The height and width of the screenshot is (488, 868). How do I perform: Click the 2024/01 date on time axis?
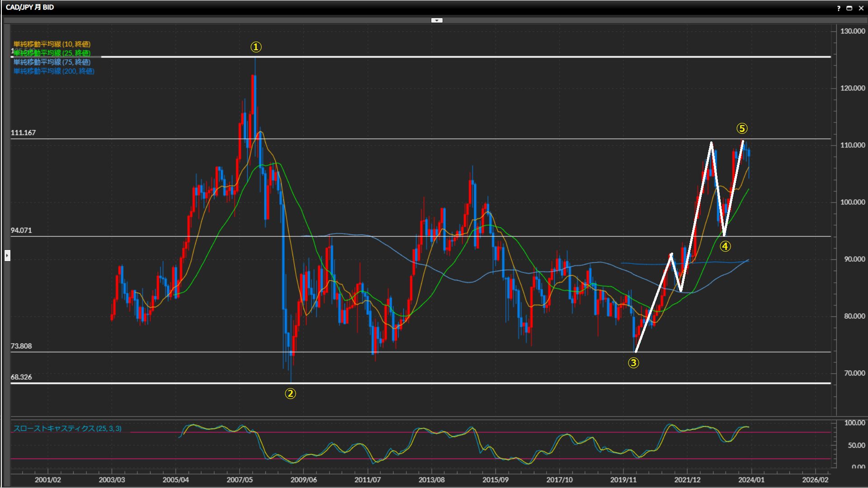[x=751, y=479]
